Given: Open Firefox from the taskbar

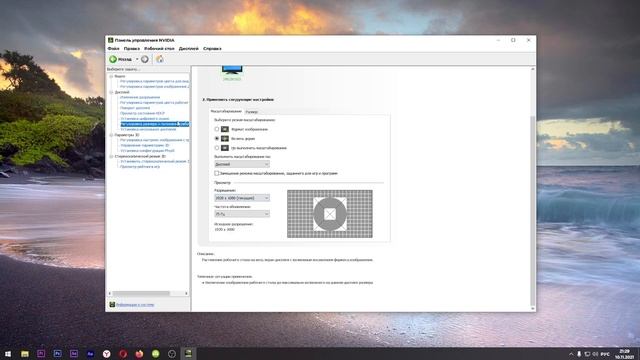Looking at the screenshot, I should pyautogui.click(x=139, y=354).
